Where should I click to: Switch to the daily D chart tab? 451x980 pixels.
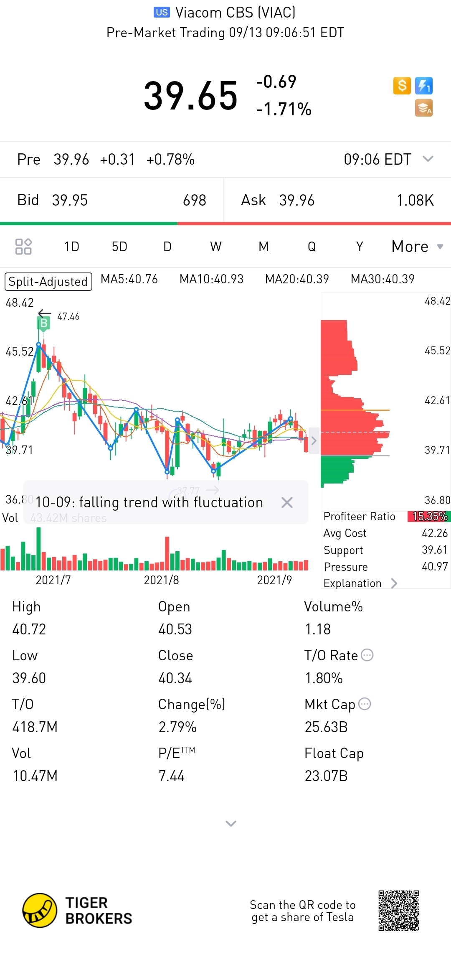pos(167,247)
